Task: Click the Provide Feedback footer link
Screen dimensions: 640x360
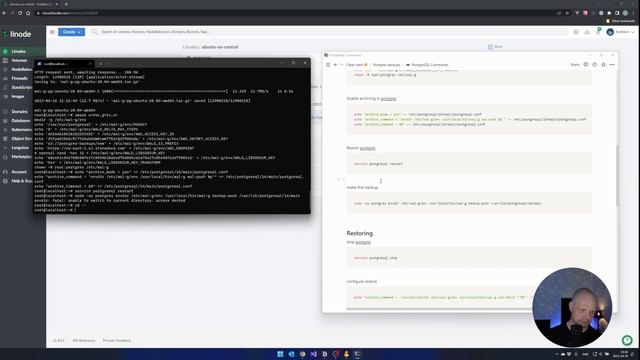Action: (x=117, y=340)
